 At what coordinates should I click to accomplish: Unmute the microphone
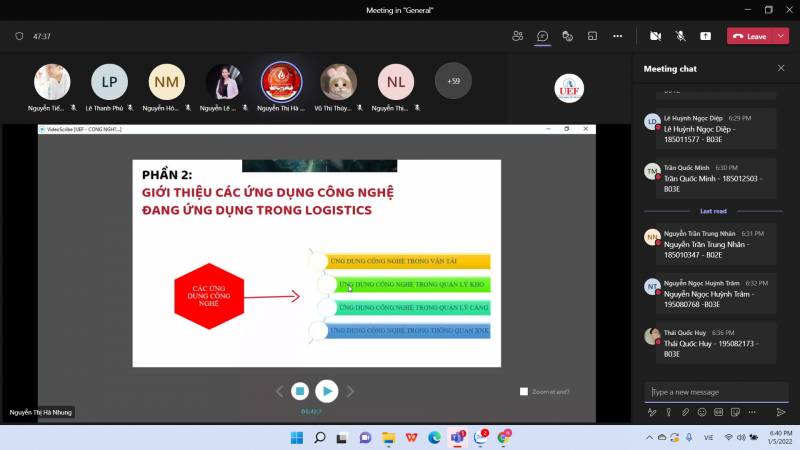(680, 36)
